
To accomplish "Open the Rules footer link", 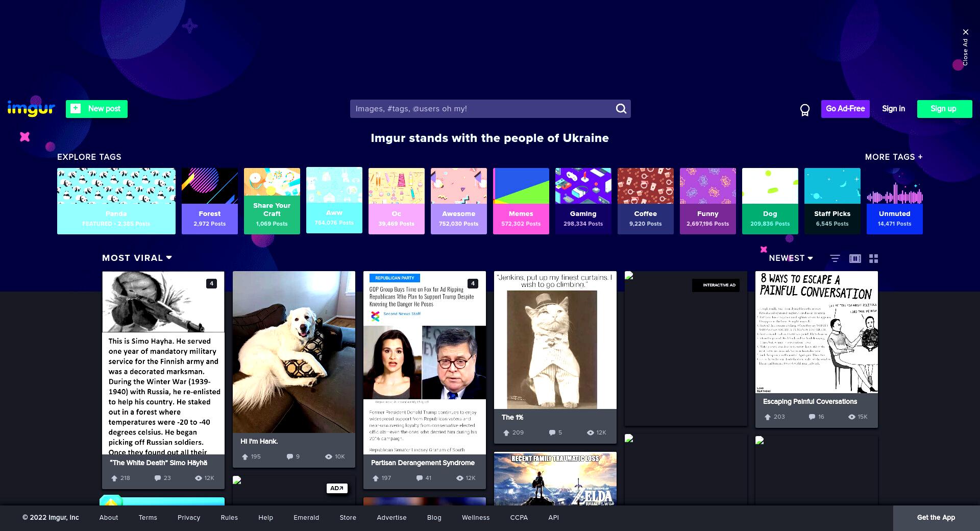I will pyautogui.click(x=229, y=518).
